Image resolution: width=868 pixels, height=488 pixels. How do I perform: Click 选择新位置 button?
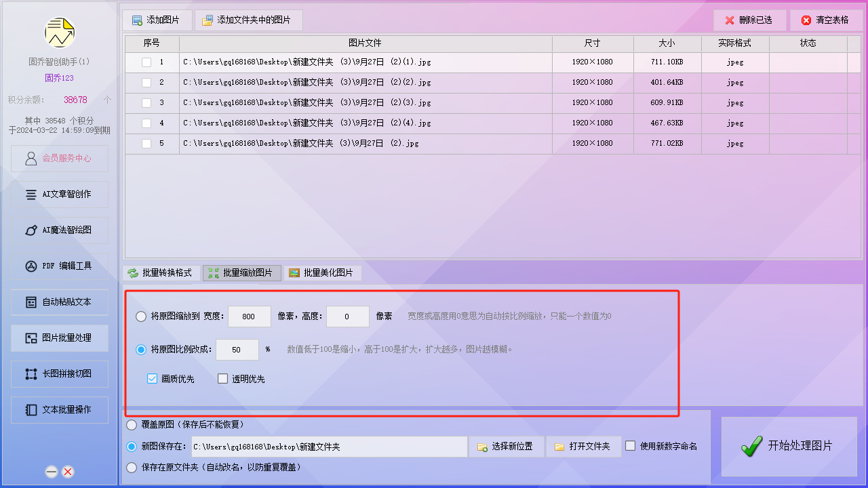coord(507,447)
